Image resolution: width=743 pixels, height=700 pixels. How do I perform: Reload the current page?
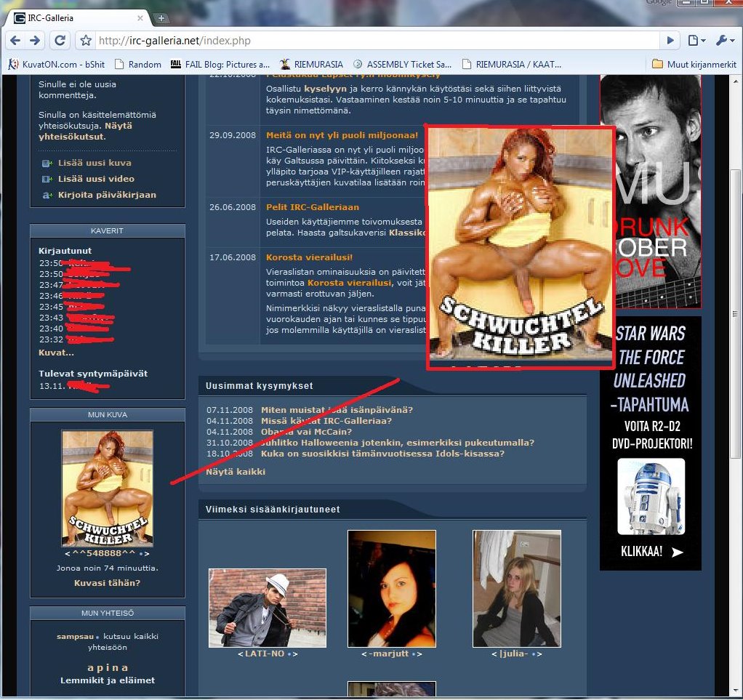(60, 41)
